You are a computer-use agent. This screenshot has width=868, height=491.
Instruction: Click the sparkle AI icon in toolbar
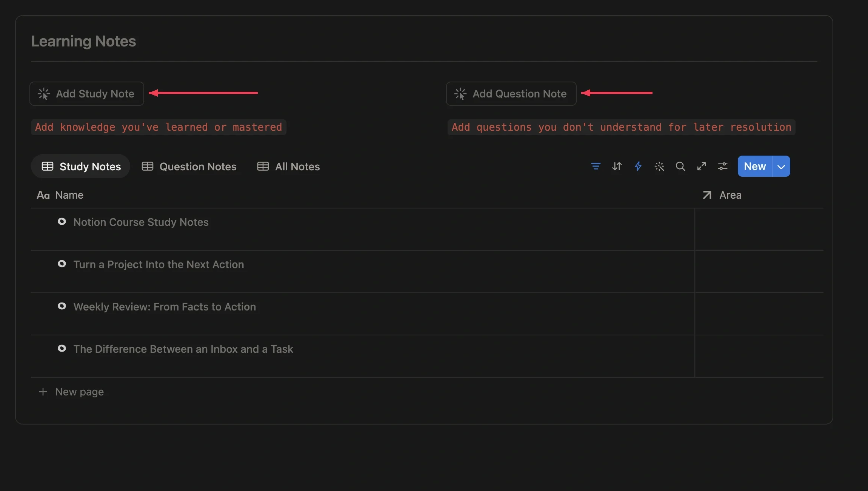coord(659,166)
